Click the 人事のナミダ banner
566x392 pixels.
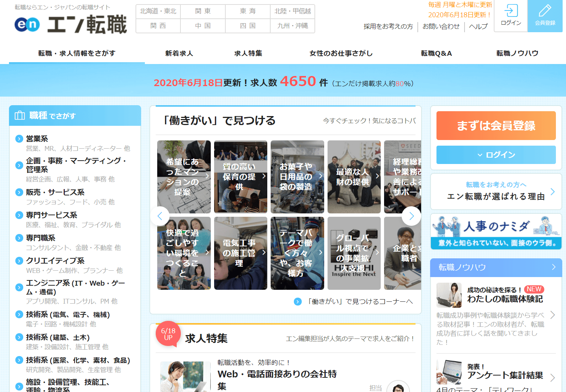coord(496,231)
